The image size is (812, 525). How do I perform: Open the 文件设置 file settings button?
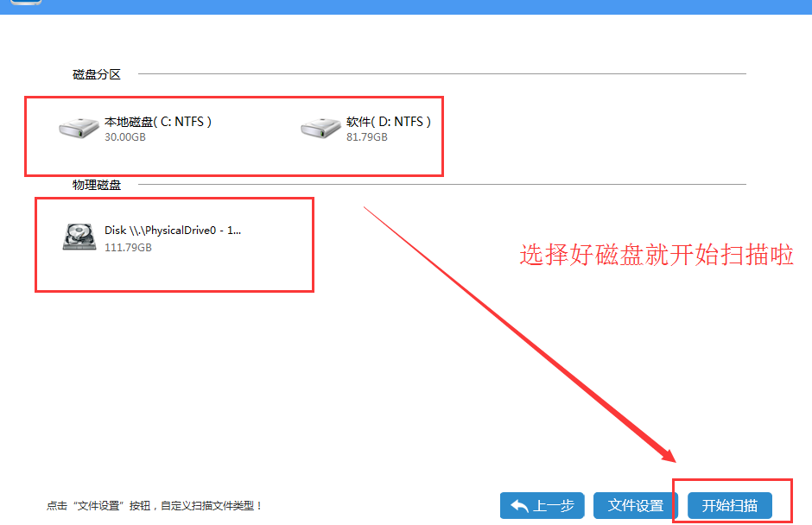point(636,505)
